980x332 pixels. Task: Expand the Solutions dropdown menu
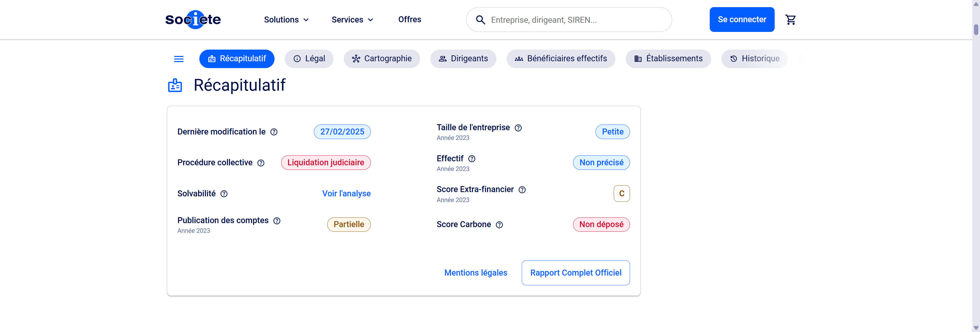pos(287,20)
